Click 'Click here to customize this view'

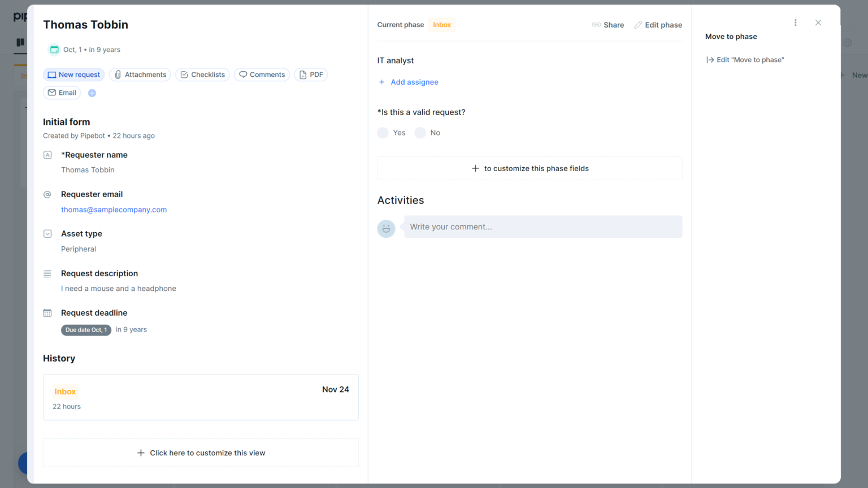[201, 452]
